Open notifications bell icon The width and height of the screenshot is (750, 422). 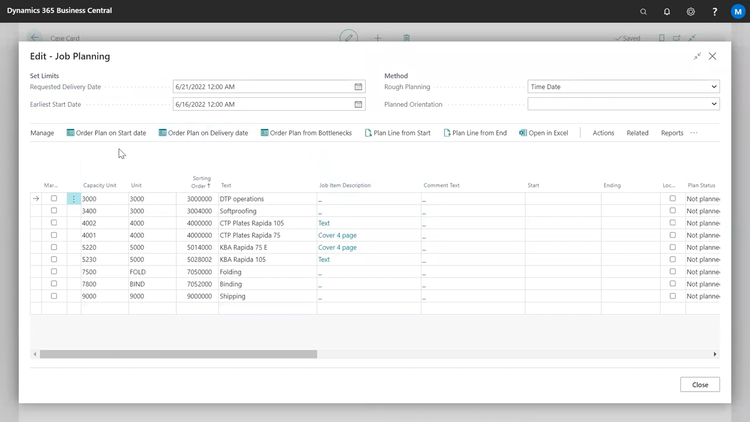(667, 11)
